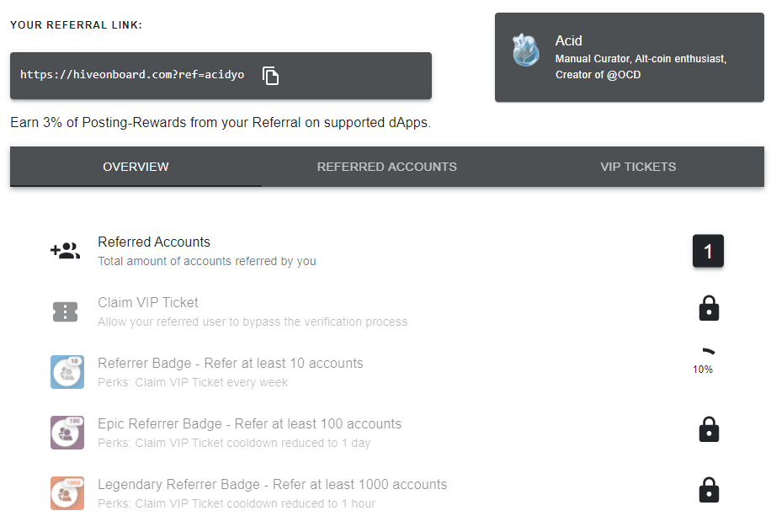Click the Claim VIP Ticket row title
The image size is (771, 532).
click(x=148, y=303)
